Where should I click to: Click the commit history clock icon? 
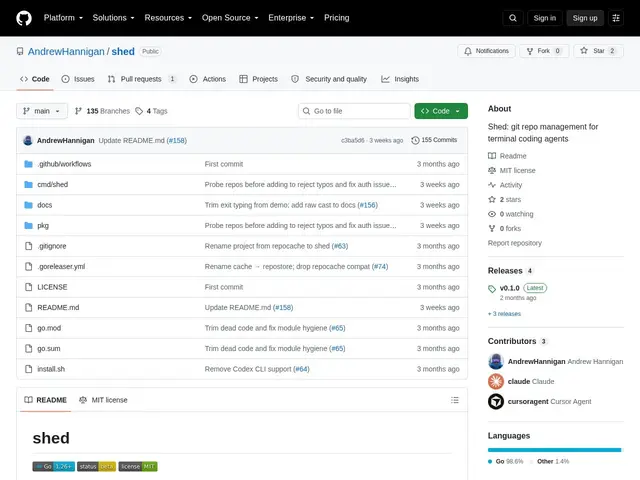(415, 140)
